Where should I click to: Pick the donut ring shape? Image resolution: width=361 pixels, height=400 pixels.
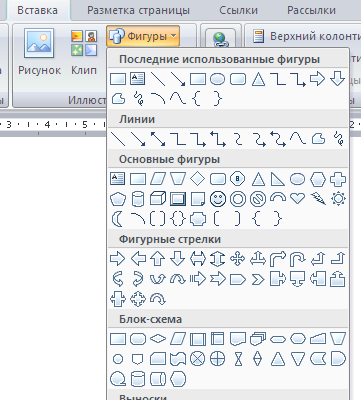[238, 199]
